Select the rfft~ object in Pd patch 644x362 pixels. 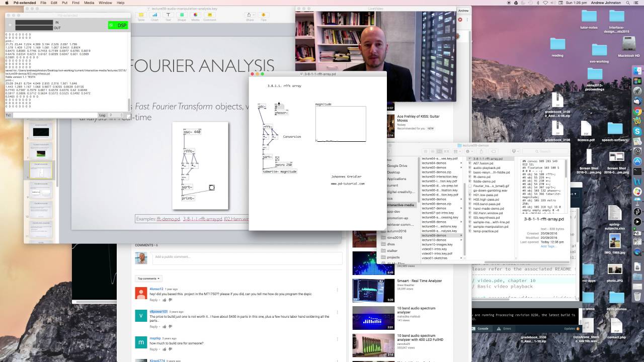click(x=268, y=127)
